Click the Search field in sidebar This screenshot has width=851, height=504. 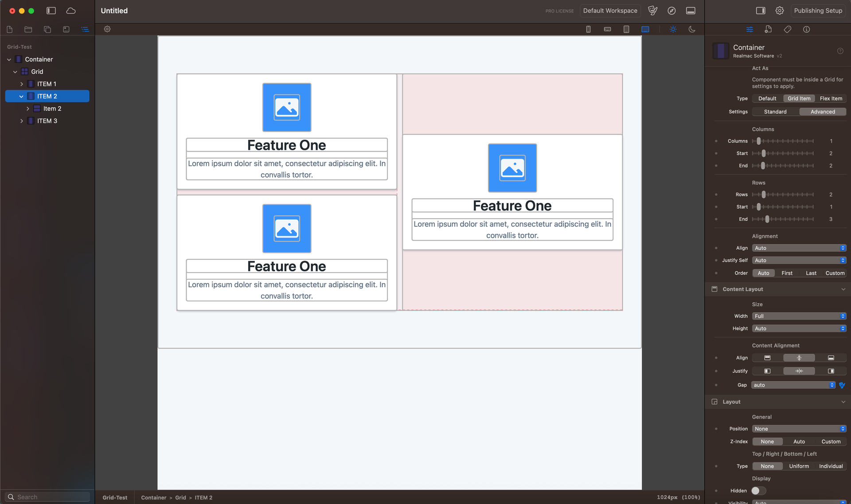[47, 497]
